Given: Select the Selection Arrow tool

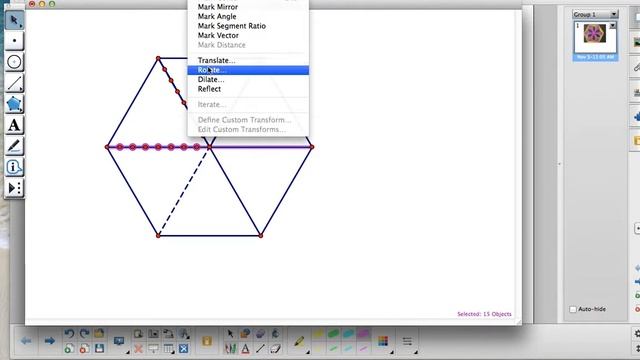Looking at the screenshot, I should [14, 20].
